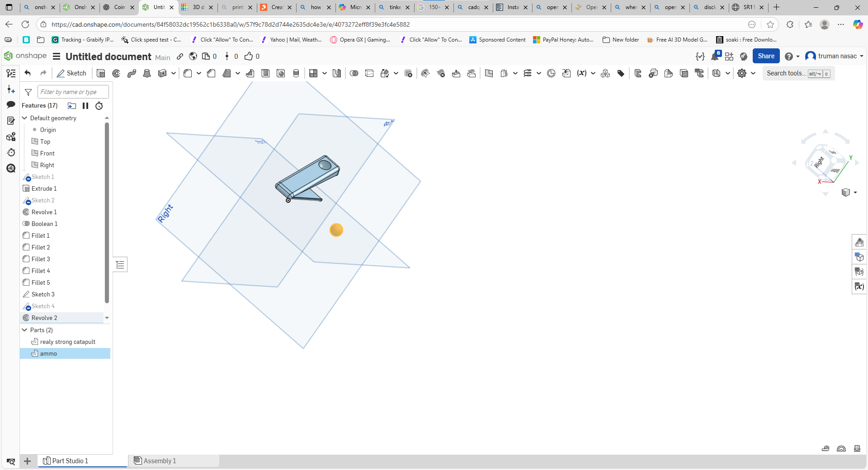Select the Revolve tool in the toolbar
Image resolution: width=868 pixels, height=470 pixels.
(116, 73)
